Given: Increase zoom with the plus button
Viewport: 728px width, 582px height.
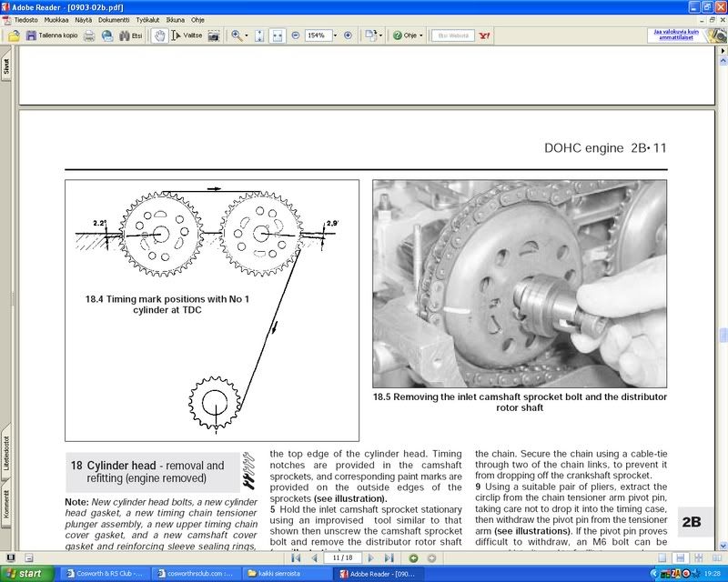Looking at the screenshot, I should (348, 35).
